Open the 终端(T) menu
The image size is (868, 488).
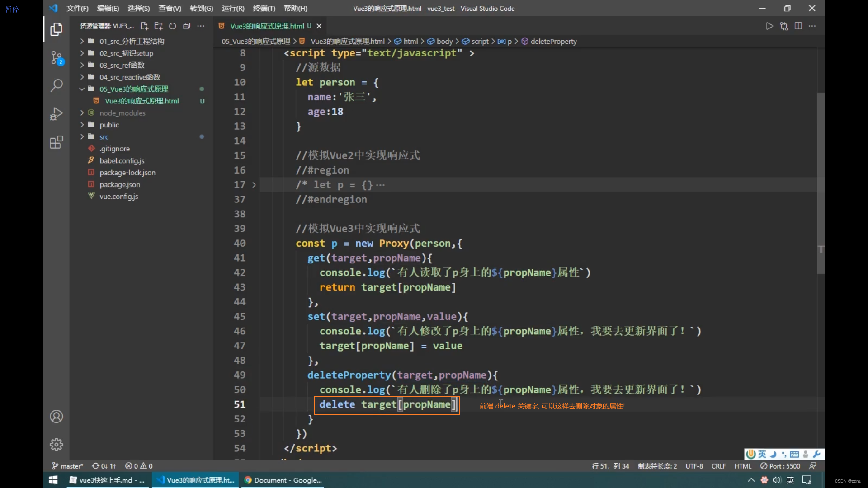click(264, 8)
